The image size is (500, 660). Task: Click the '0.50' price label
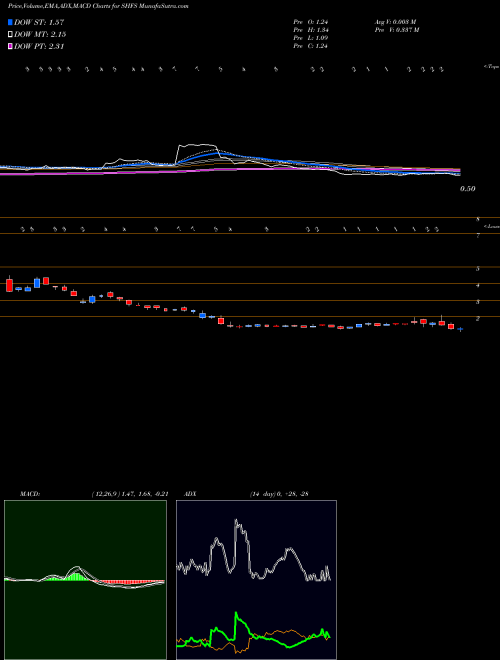coord(467,189)
